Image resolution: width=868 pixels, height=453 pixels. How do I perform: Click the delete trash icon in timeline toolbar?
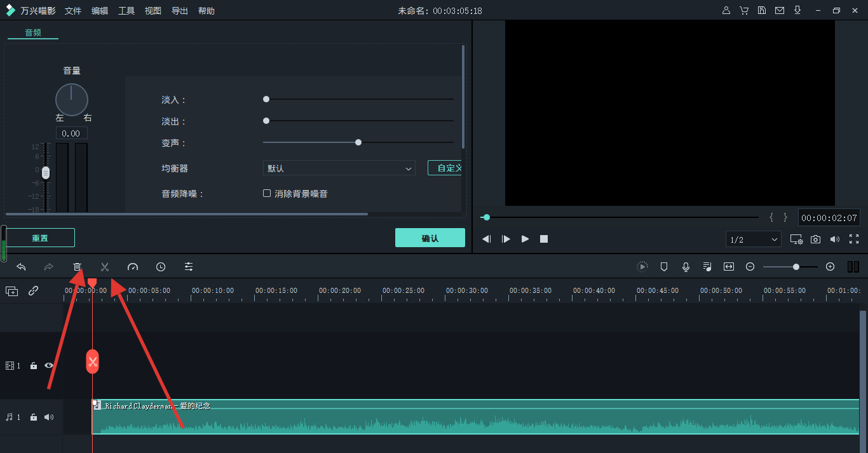coord(77,267)
